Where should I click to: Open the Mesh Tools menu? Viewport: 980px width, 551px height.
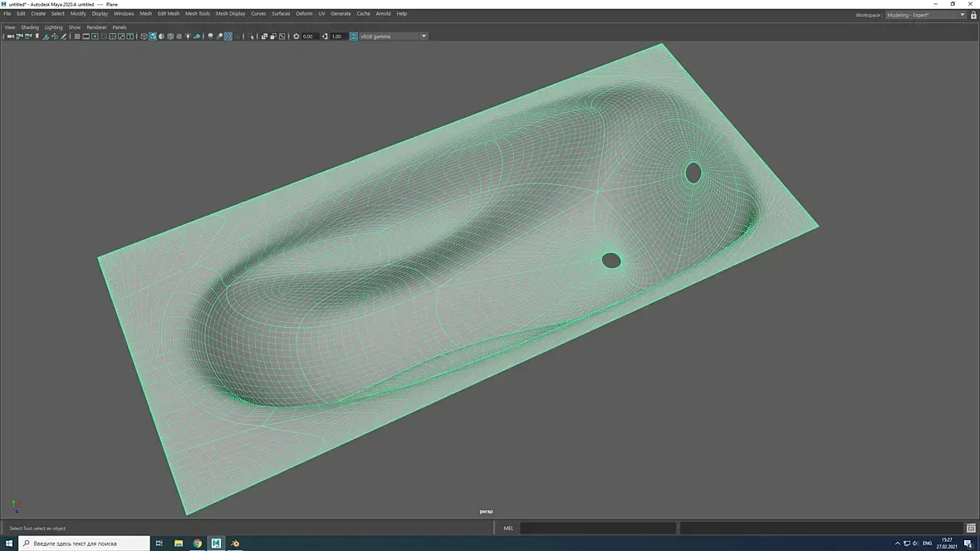coord(197,14)
